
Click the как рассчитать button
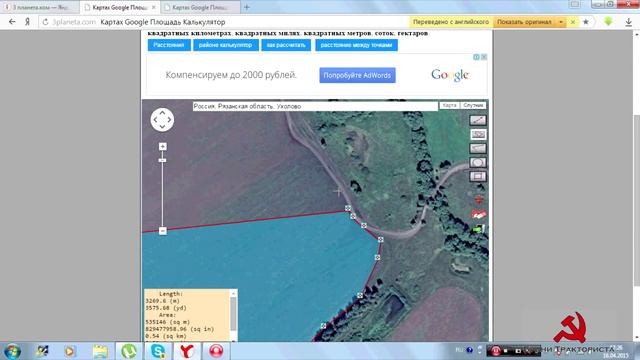click(286, 45)
